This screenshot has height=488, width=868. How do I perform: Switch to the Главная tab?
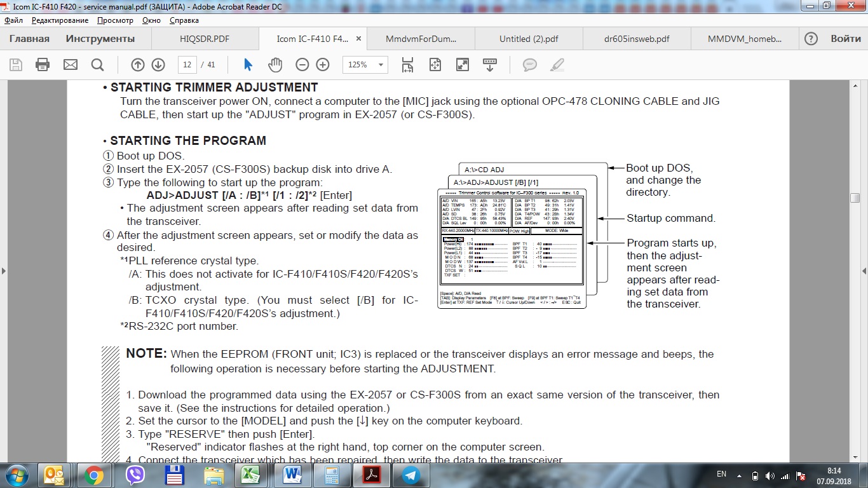tap(29, 39)
